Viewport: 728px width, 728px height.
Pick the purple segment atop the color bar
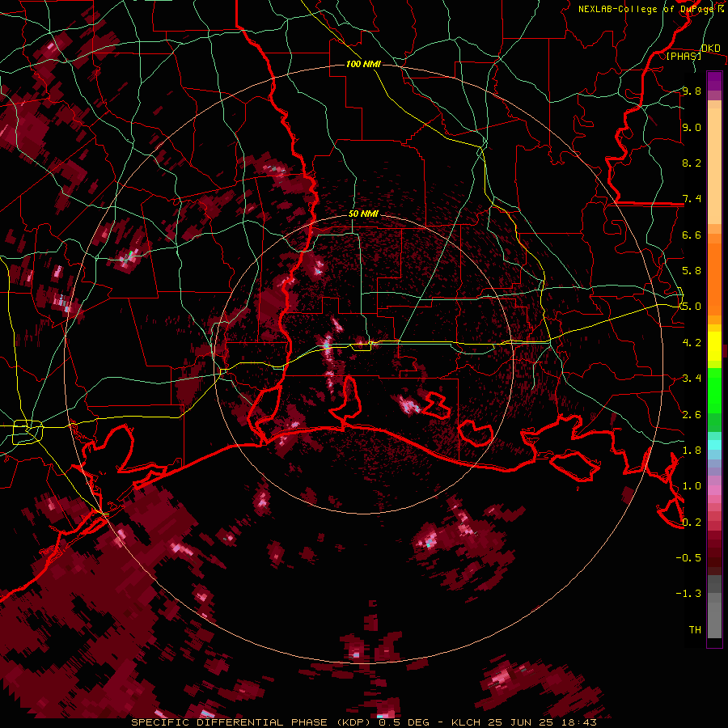pyautogui.click(x=714, y=81)
